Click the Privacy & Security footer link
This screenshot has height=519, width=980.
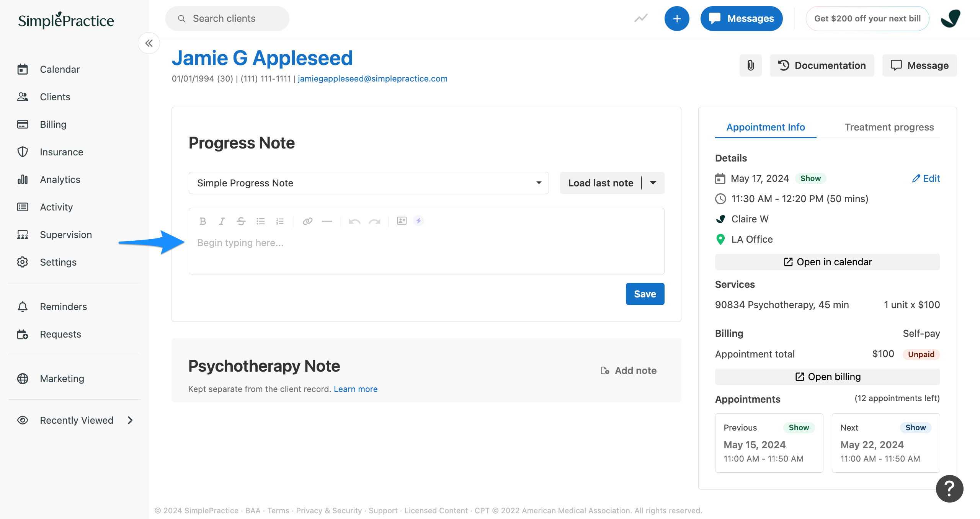click(329, 511)
